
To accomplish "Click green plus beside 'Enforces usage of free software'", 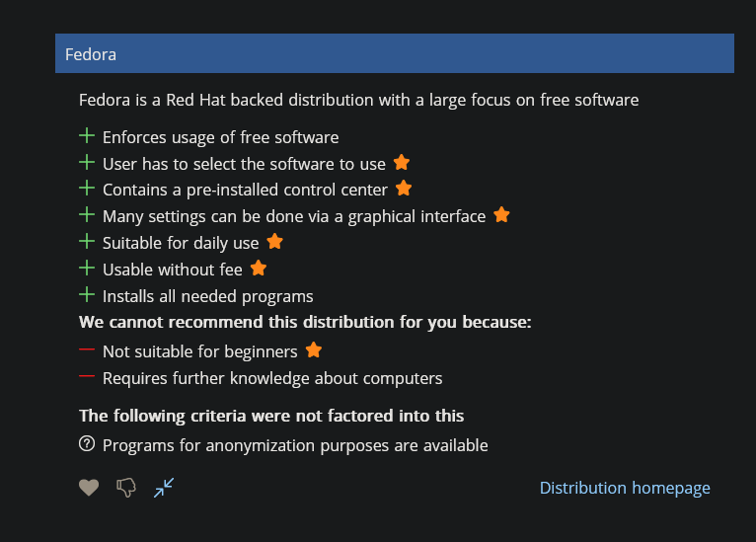I will pyautogui.click(x=87, y=136).
